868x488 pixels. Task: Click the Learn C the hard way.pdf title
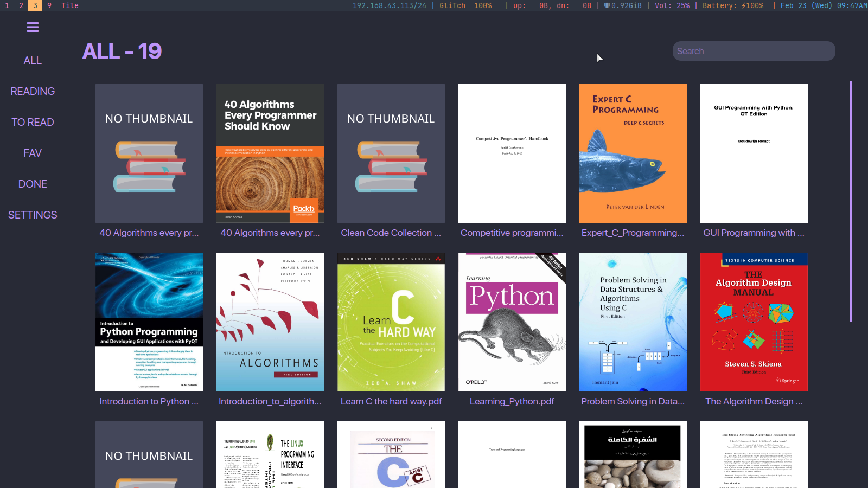(391, 401)
